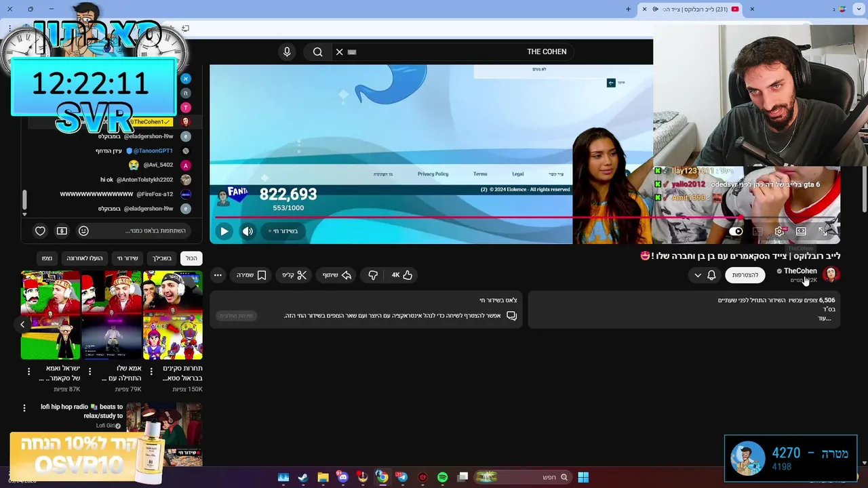The height and width of the screenshot is (488, 868).
Task: Clear the search field with the X icon
Action: [340, 52]
